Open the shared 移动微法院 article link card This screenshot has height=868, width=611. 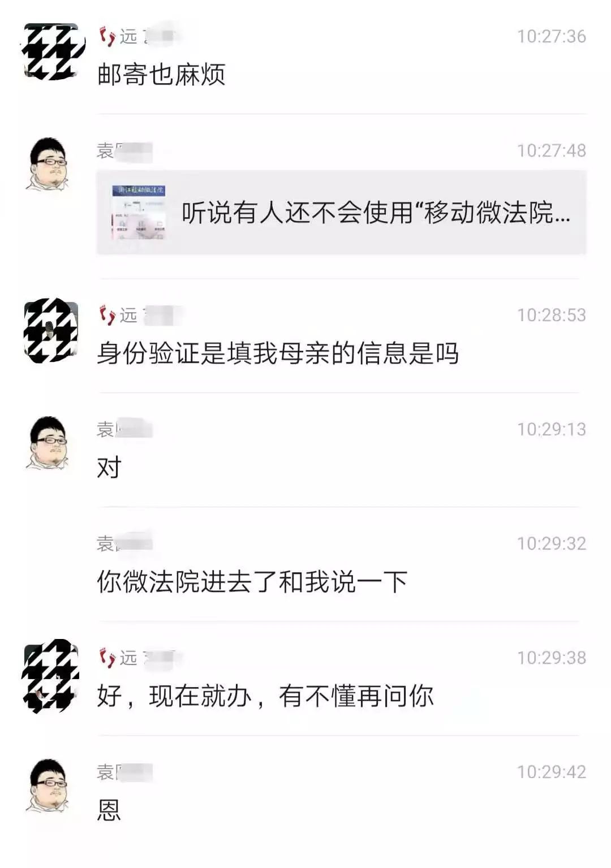coord(341,212)
